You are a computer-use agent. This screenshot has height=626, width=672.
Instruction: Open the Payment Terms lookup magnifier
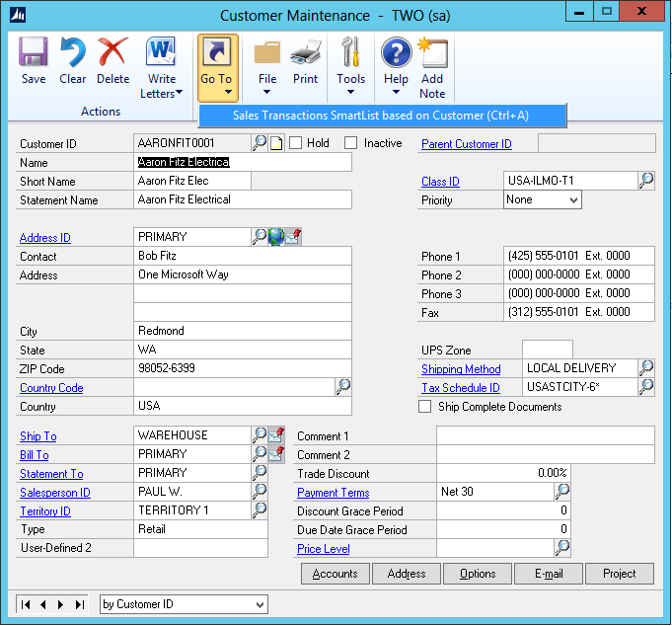(x=562, y=492)
